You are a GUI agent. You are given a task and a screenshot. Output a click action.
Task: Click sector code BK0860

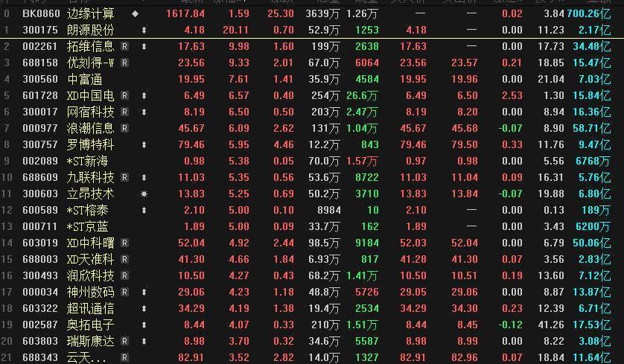41,14
